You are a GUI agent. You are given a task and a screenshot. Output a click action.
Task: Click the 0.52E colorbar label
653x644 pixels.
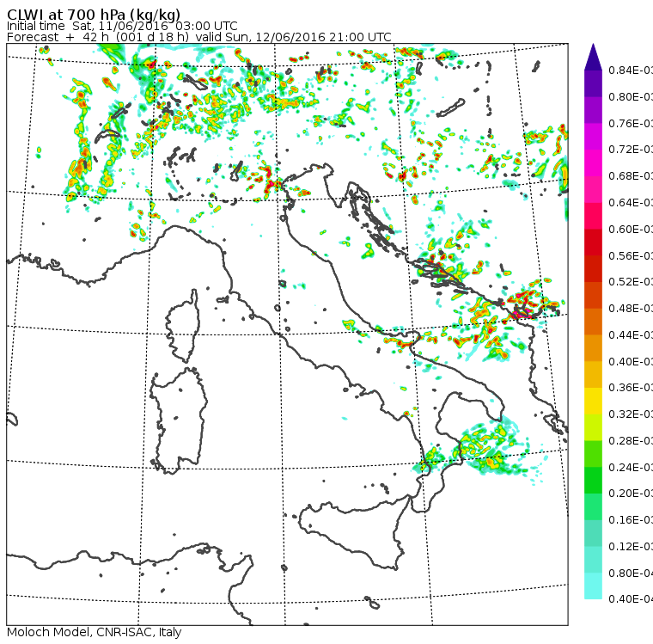[631, 282]
